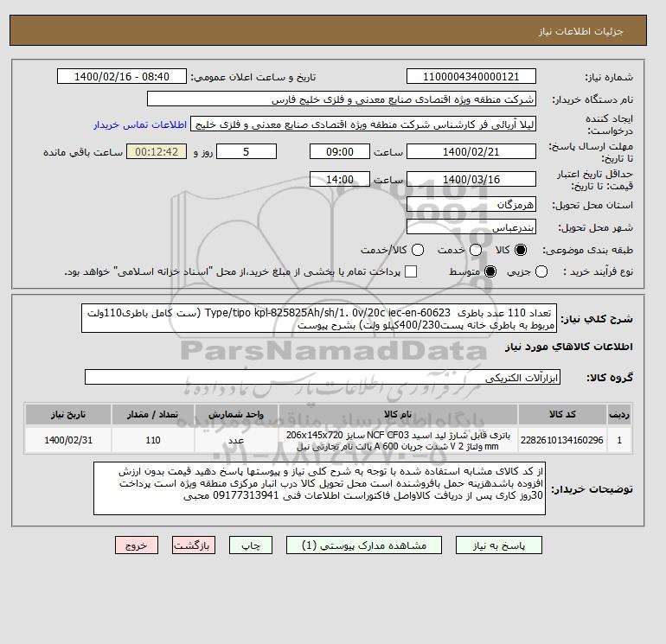
Task: Open مشاهده مدارک پیوستی (1) button
Action: [364, 545]
